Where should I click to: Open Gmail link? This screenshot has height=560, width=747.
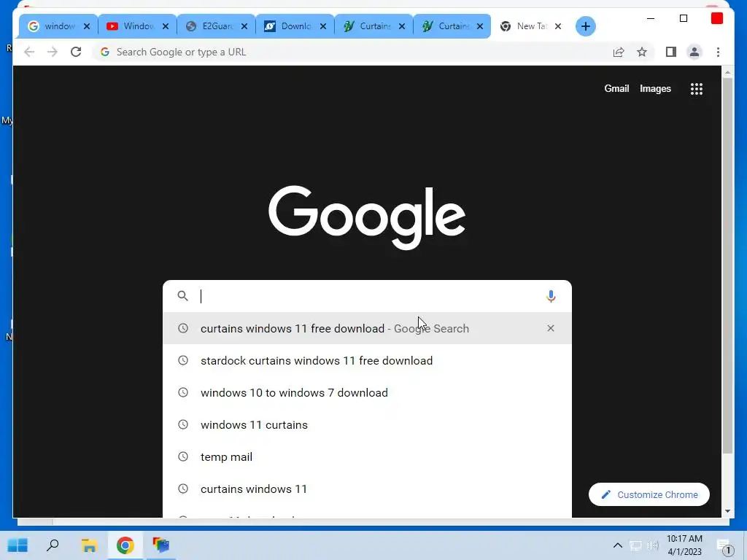click(x=616, y=88)
